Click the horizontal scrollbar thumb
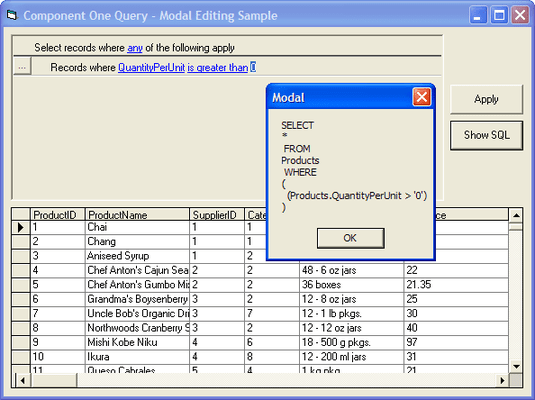The width and height of the screenshot is (535, 400). coord(54,380)
